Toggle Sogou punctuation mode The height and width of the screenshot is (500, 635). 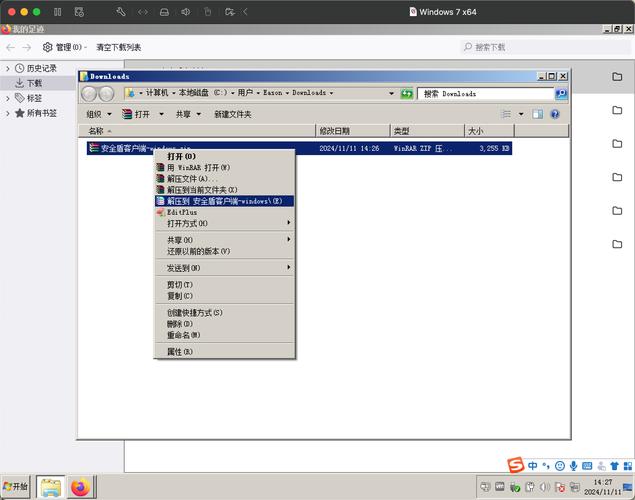[x=546, y=466]
